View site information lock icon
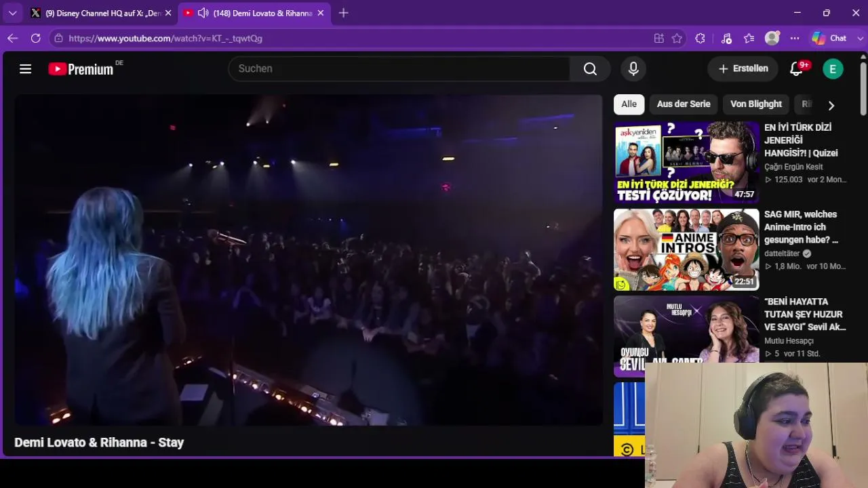The height and width of the screenshot is (488, 868). (58, 38)
